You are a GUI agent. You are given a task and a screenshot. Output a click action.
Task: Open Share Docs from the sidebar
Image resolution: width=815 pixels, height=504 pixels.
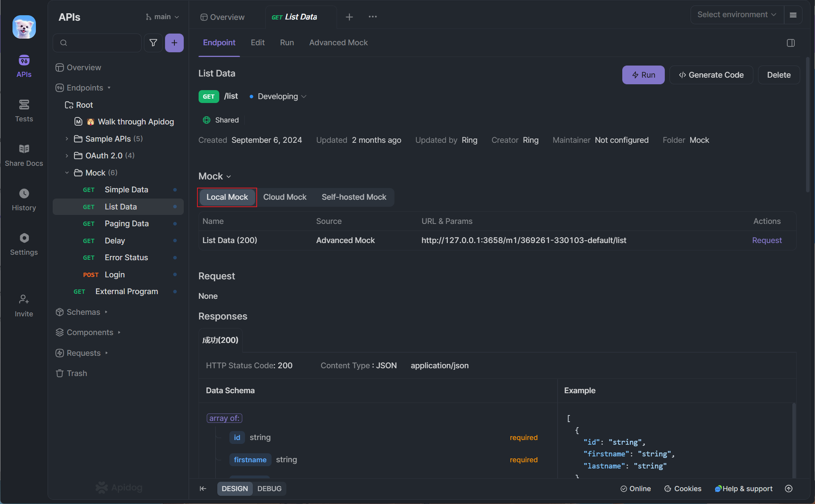click(x=24, y=155)
